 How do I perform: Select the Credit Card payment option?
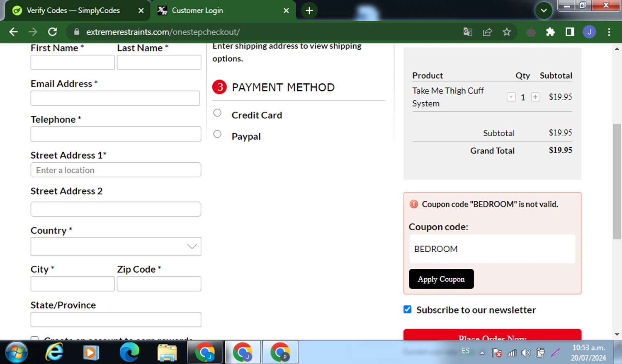click(x=217, y=113)
